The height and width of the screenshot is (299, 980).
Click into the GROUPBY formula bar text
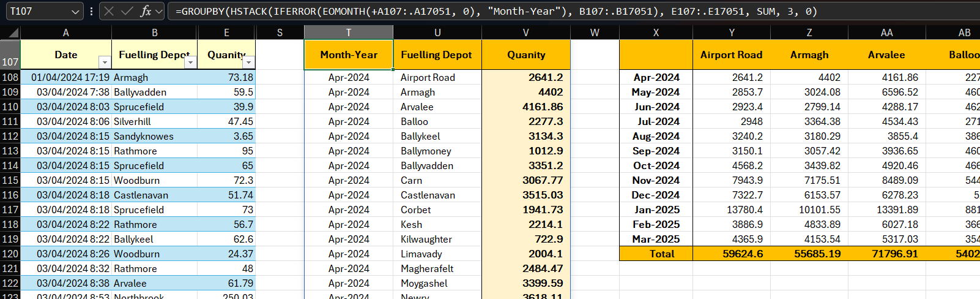pyautogui.click(x=496, y=11)
